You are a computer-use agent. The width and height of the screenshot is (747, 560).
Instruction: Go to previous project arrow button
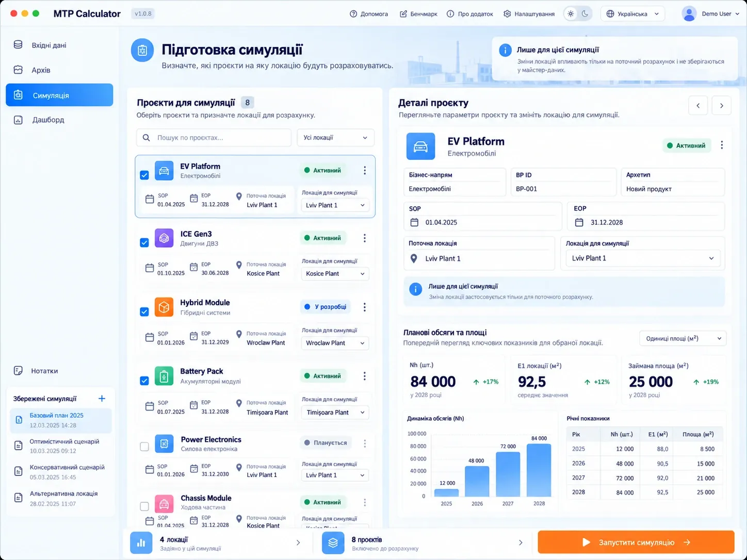[x=698, y=106]
